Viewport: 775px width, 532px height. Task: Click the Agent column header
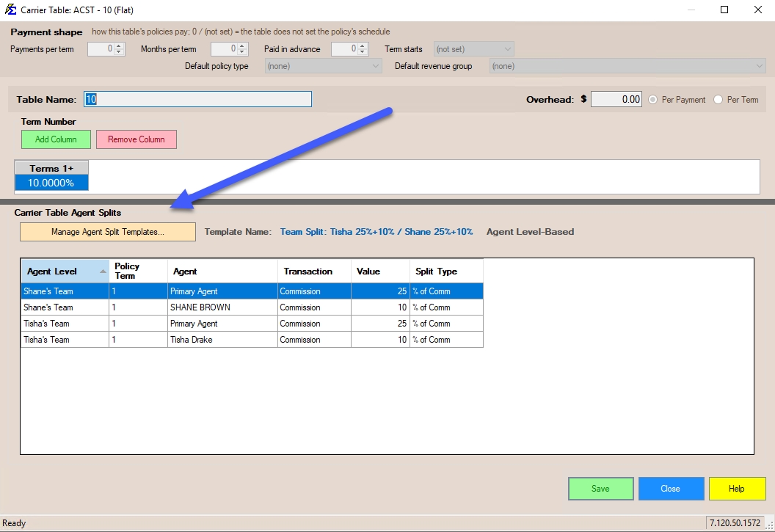click(222, 272)
